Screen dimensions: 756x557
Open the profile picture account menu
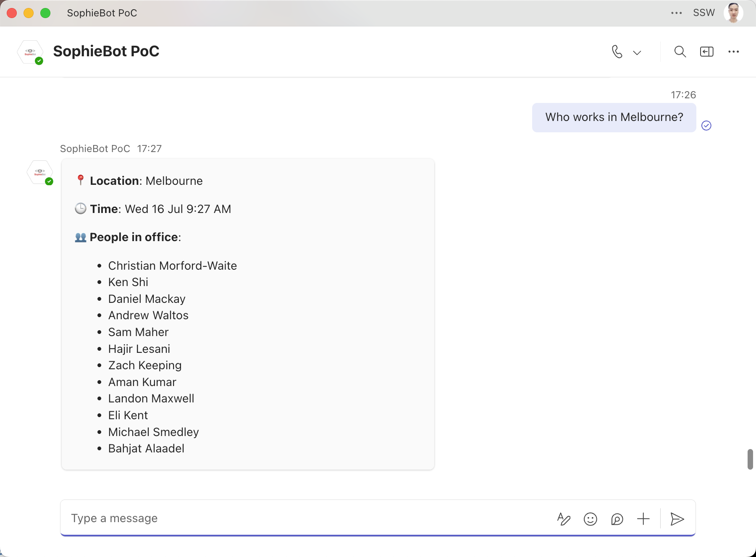(733, 13)
